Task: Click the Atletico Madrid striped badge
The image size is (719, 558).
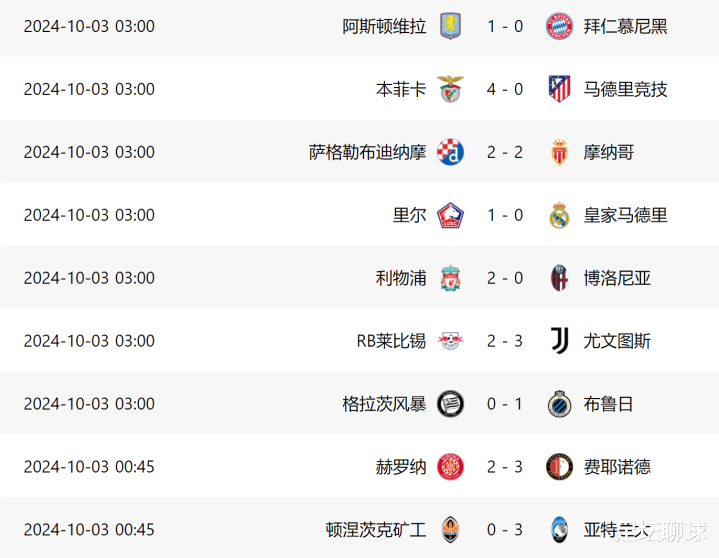Action: [559, 89]
